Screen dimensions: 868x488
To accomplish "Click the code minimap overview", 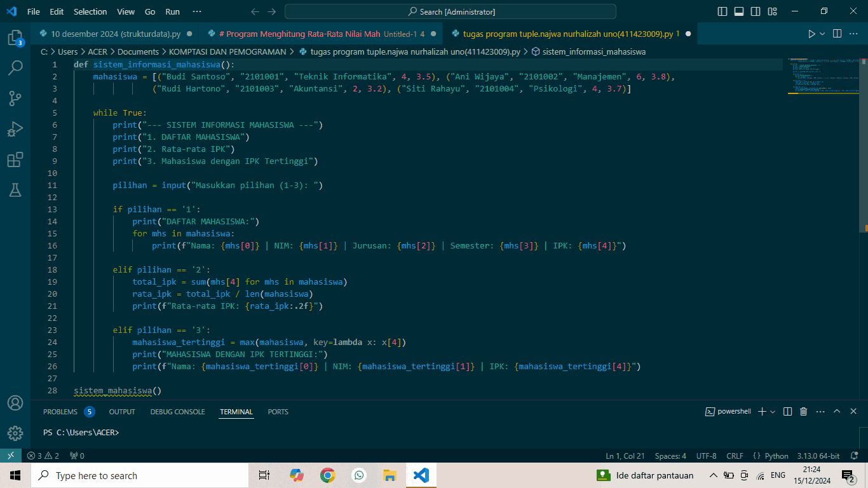I will pos(823,76).
